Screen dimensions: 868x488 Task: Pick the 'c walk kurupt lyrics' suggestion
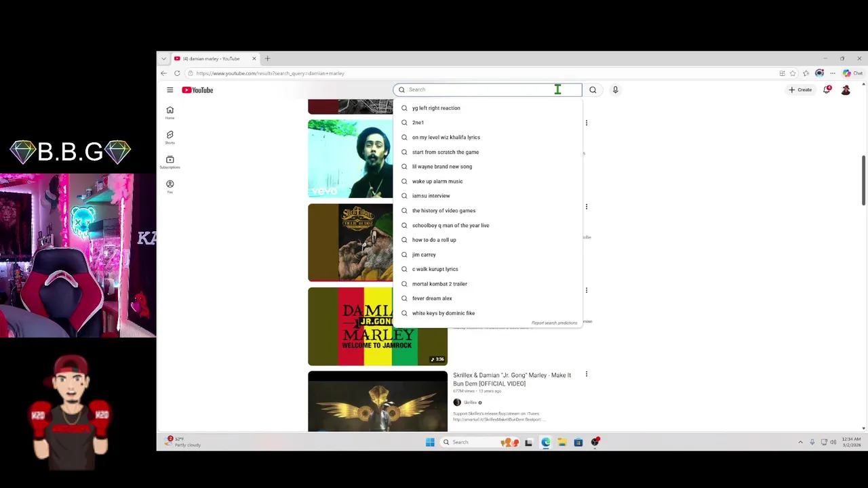pos(487,269)
